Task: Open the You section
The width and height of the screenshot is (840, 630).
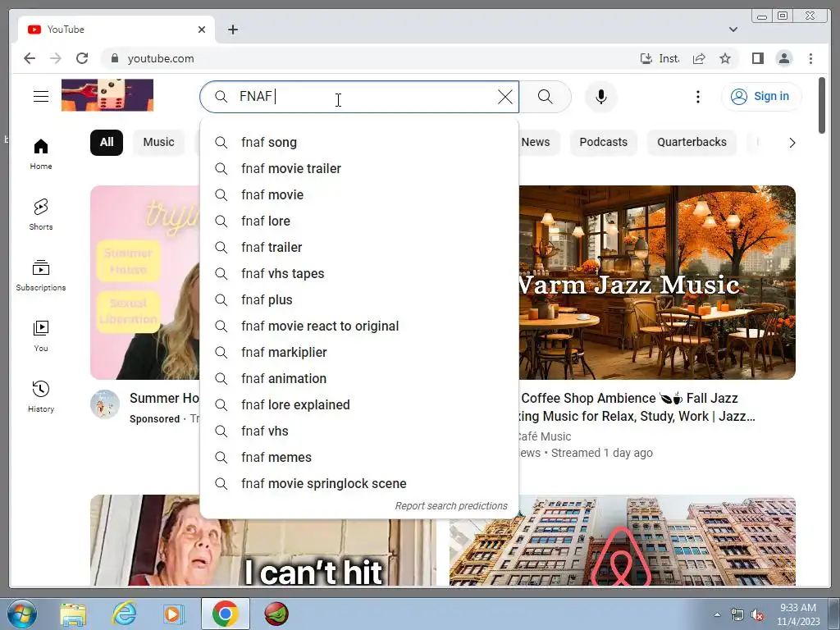Action: click(x=41, y=336)
